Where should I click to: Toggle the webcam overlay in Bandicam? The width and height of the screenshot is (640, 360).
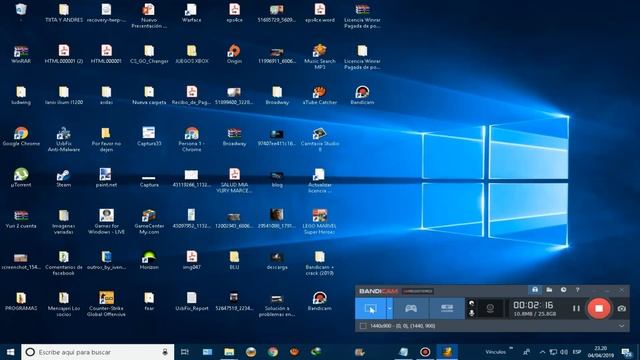coord(490,309)
